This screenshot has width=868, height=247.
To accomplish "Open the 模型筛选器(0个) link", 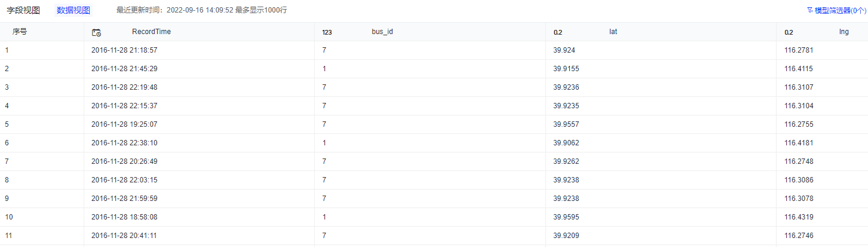I will pos(838,10).
